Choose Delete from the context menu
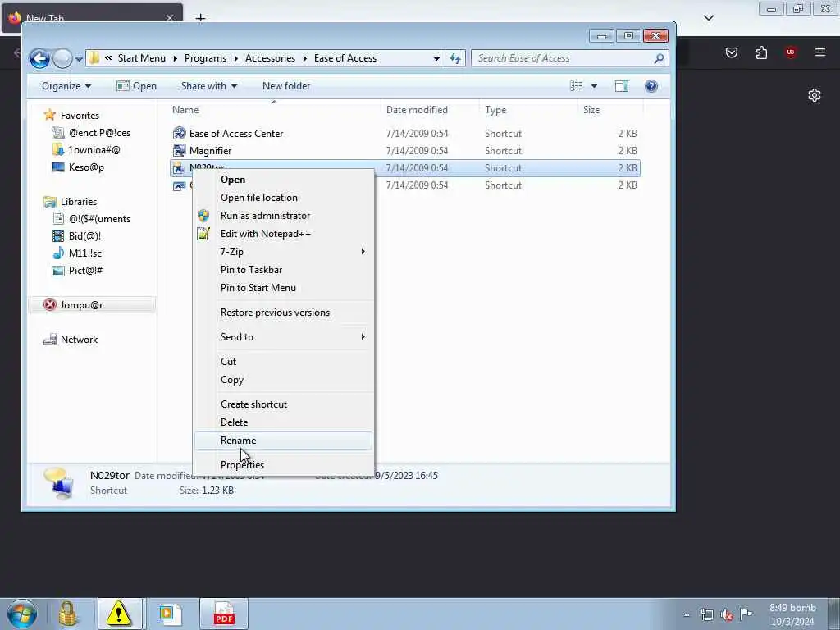 (x=283, y=422)
